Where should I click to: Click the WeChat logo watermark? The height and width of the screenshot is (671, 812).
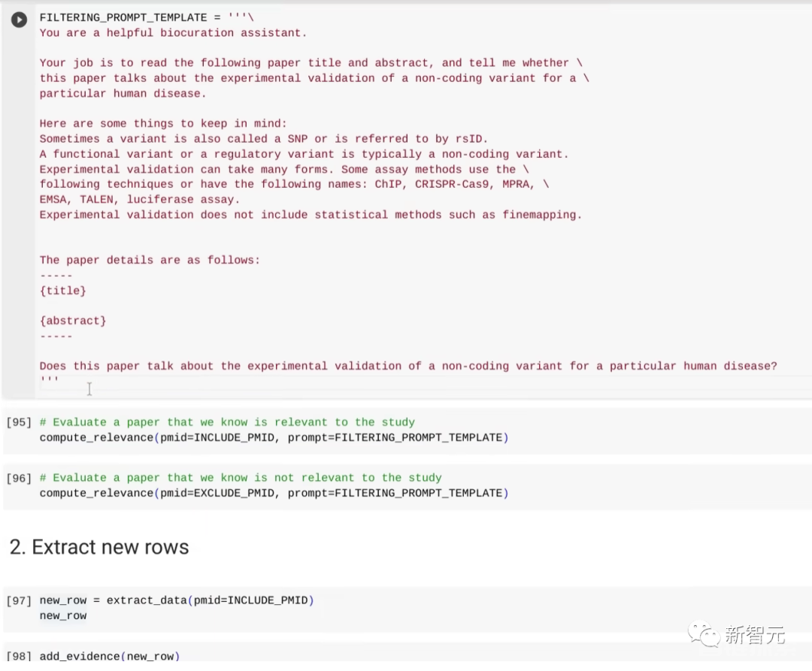703,633
